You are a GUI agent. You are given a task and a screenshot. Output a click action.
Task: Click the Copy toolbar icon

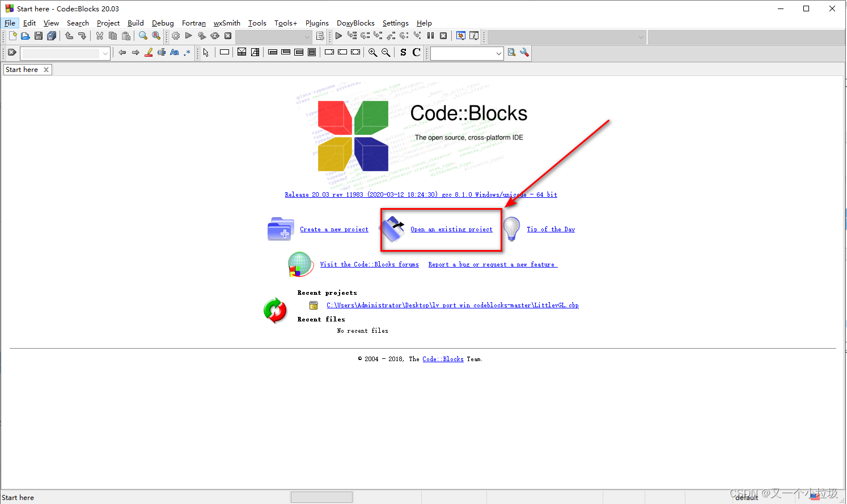coord(113,36)
